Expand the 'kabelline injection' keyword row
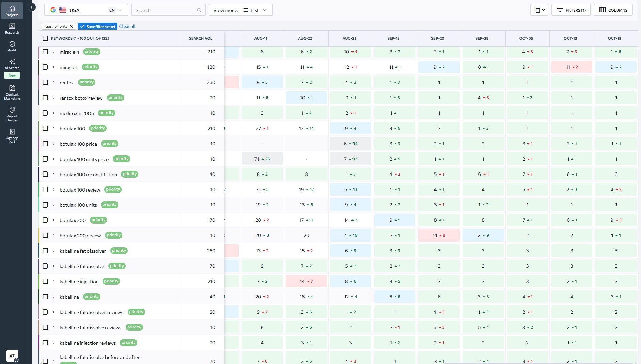The image size is (641, 364). [x=54, y=281]
